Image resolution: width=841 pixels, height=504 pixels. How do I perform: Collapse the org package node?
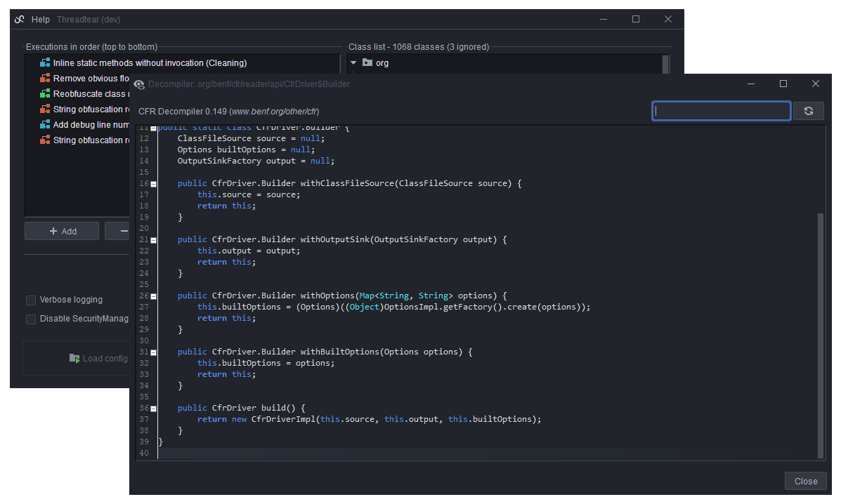point(354,62)
